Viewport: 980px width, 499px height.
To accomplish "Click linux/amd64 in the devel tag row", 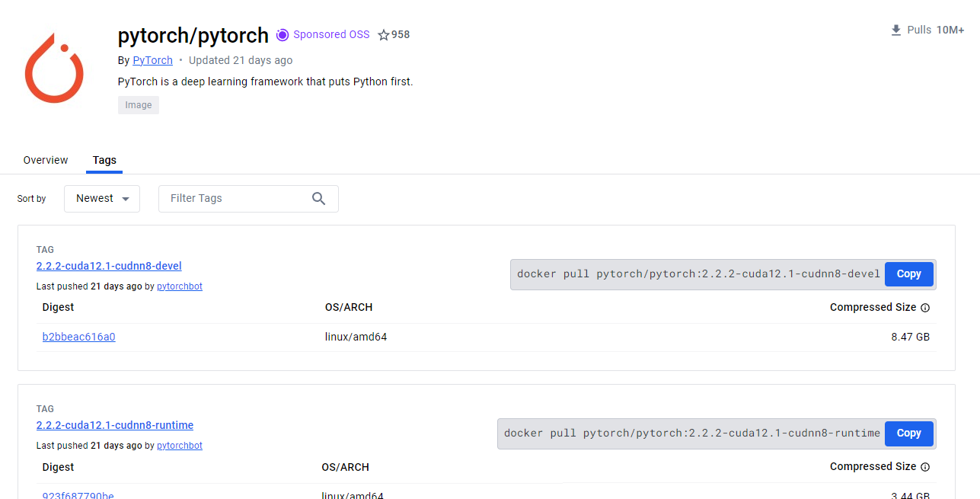I will 356,337.
